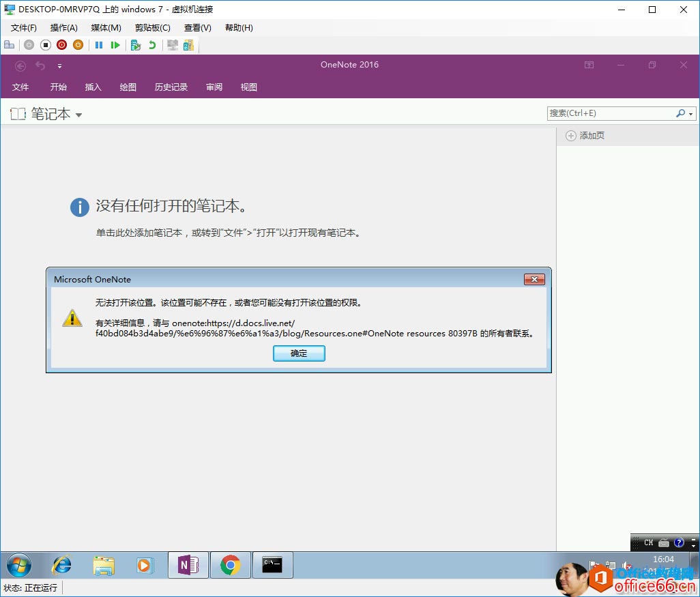The width and height of the screenshot is (700, 597).
Task: Click the yellow warning triangle icon
Action: click(72, 318)
